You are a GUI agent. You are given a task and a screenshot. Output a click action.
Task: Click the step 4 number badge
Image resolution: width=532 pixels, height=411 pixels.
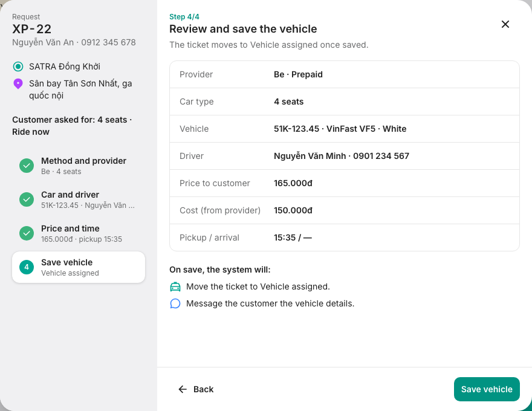point(27,267)
